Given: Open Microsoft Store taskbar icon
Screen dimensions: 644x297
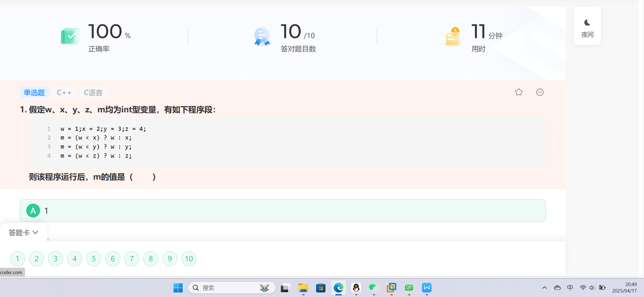Looking at the screenshot, I should coord(321,288).
